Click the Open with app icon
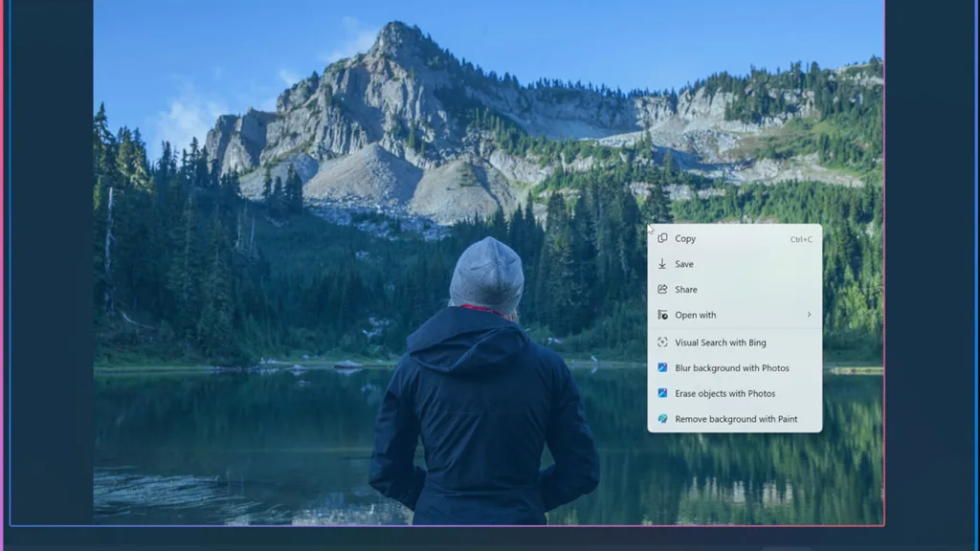980x551 pixels. (x=662, y=315)
